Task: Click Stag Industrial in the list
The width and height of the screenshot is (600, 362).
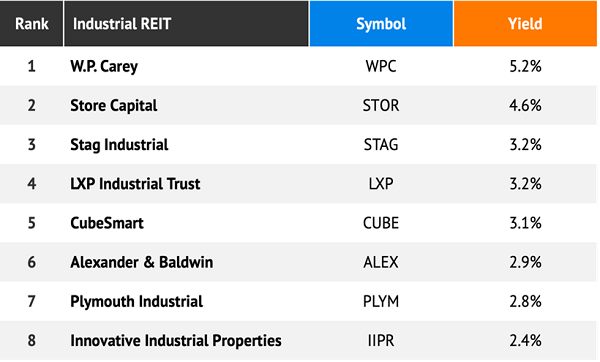Action: [119, 145]
